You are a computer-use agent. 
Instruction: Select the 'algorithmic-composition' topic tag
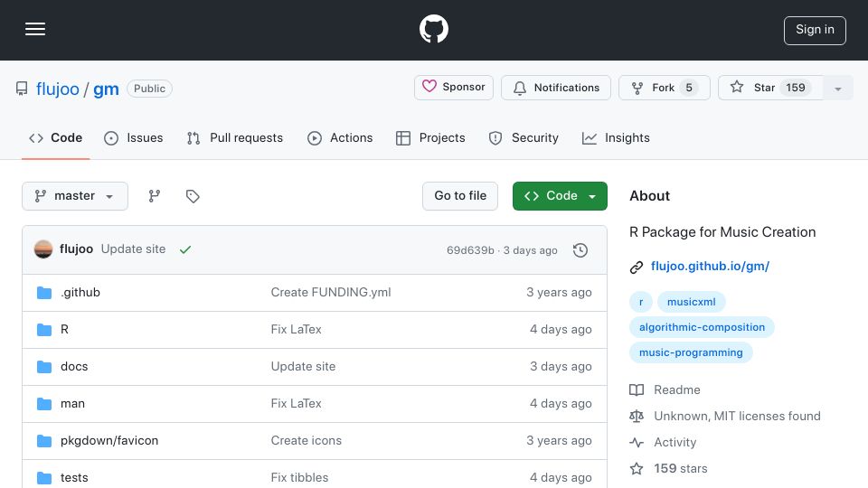(x=702, y=327)
